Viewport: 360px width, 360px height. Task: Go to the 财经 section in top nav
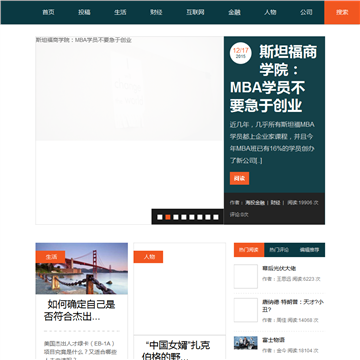point(156,12)
